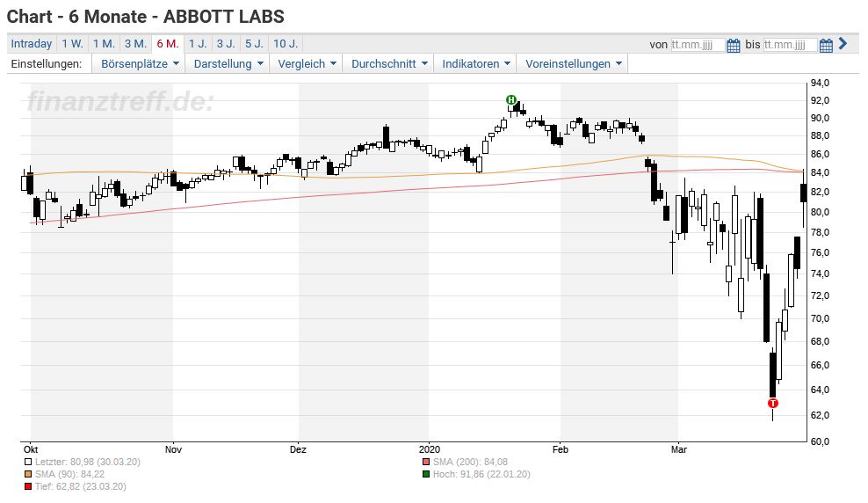Viewport: 868px width, 503px height.
Task: Select the 5 J. time range
Action: [254, 44]
